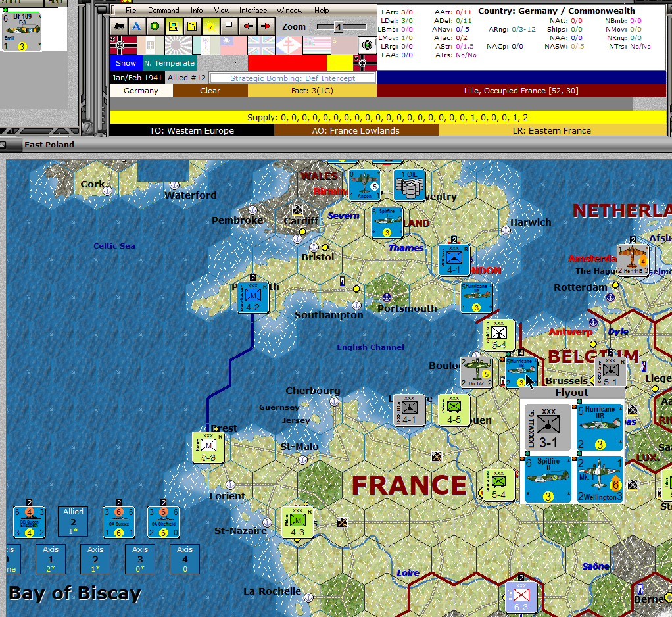Viewport: 672px width, 617px height.
Task: Select the green 4-5 counter near Rouen
Action: coord(454,410)
